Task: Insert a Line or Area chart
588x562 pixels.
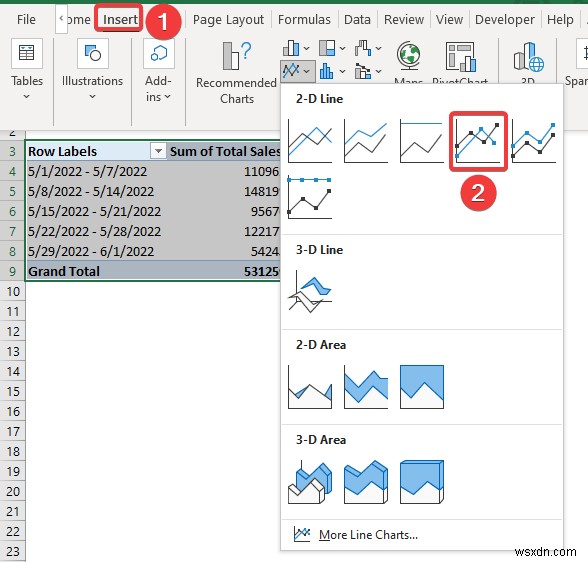Action: coord(291,70)
